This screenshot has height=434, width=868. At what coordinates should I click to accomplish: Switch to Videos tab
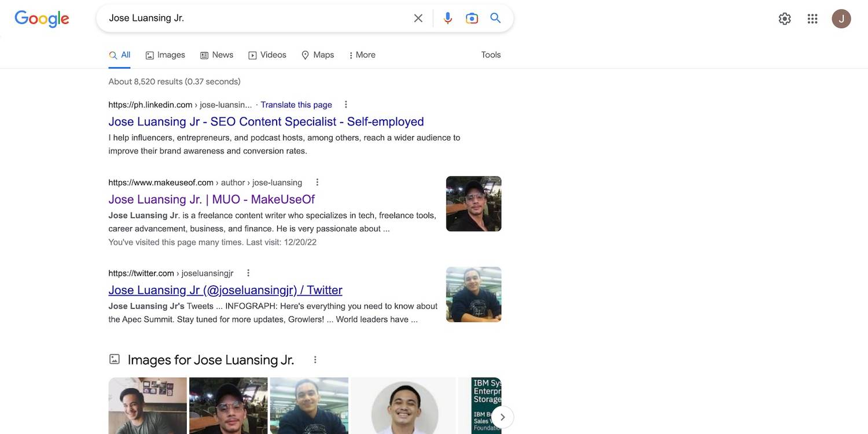click(267, 55)
